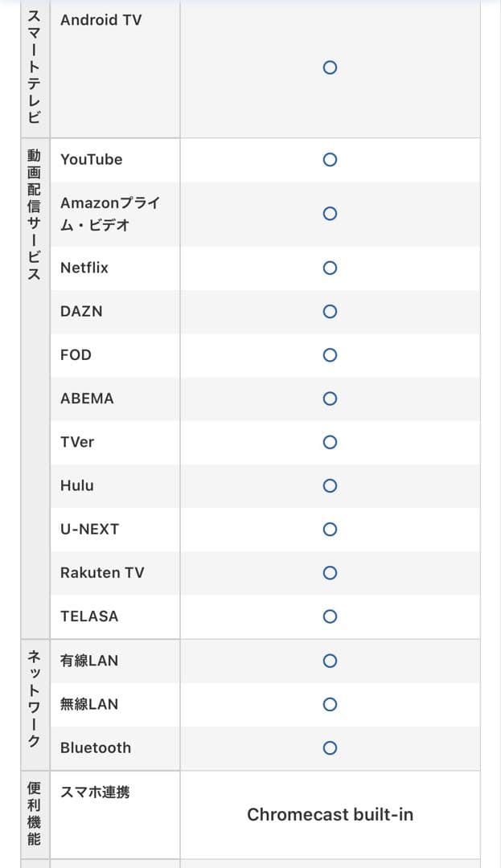Click the circle mark next to YouTube

click(330, 160)
